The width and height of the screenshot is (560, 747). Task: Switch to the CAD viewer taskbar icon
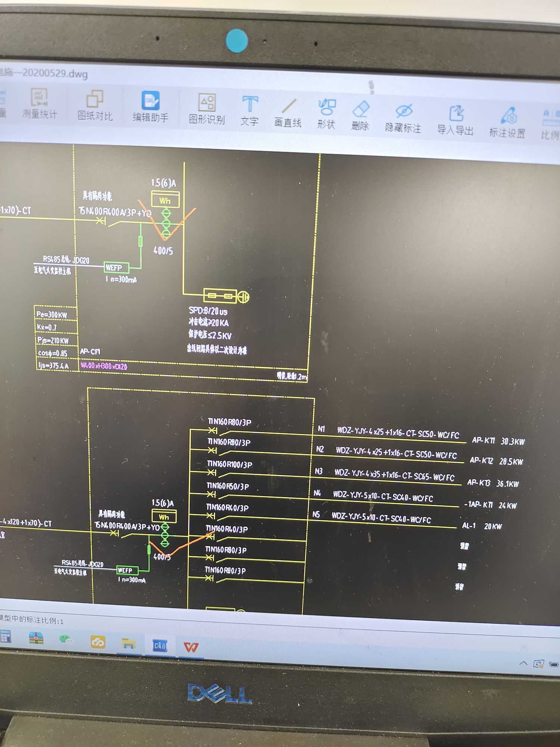160,646
